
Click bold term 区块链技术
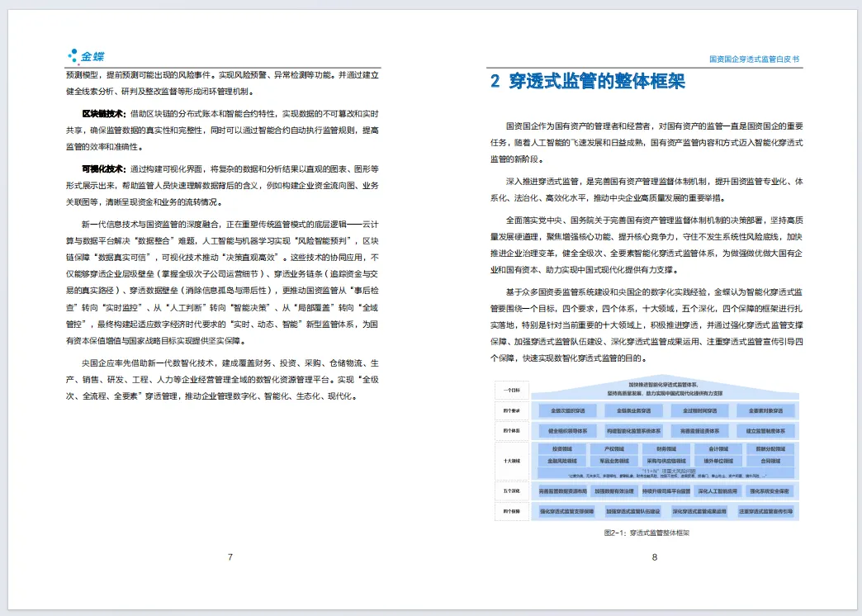104,114
